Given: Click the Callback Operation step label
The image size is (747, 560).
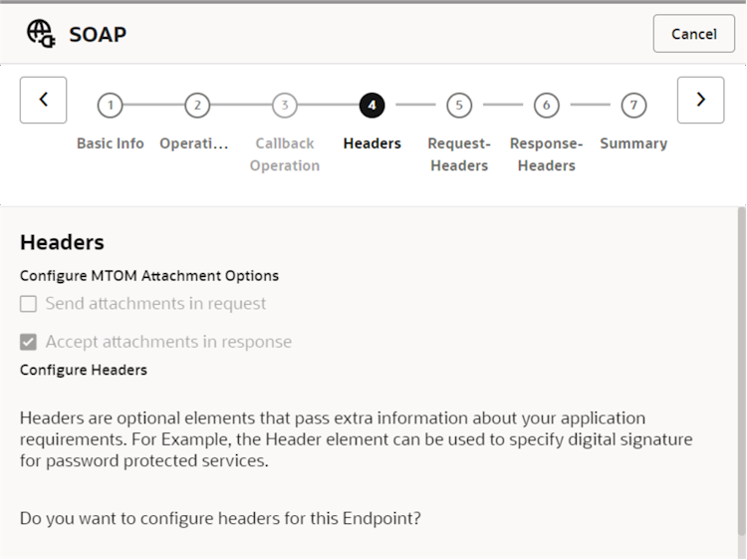Looking at the screenshot, I should pos(285,154).
